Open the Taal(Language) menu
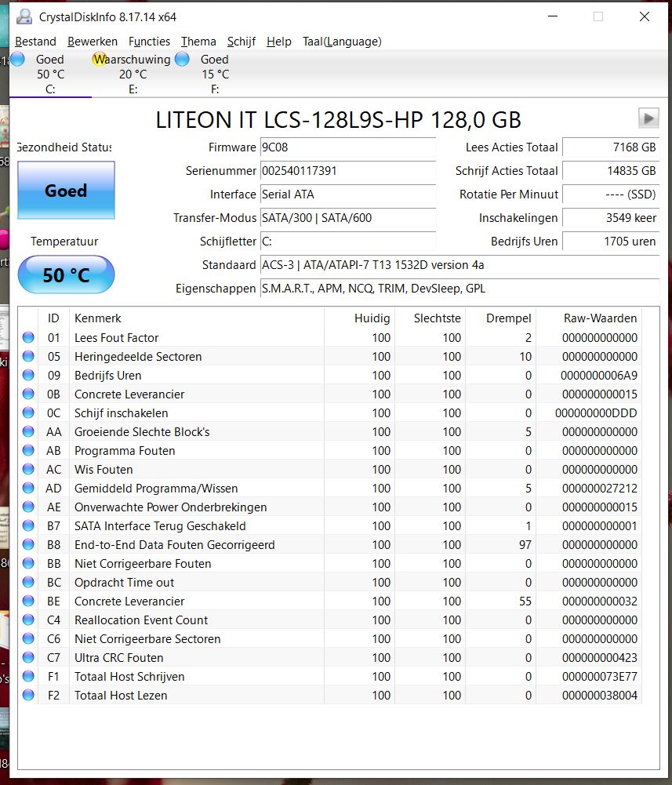 [342, 42]
